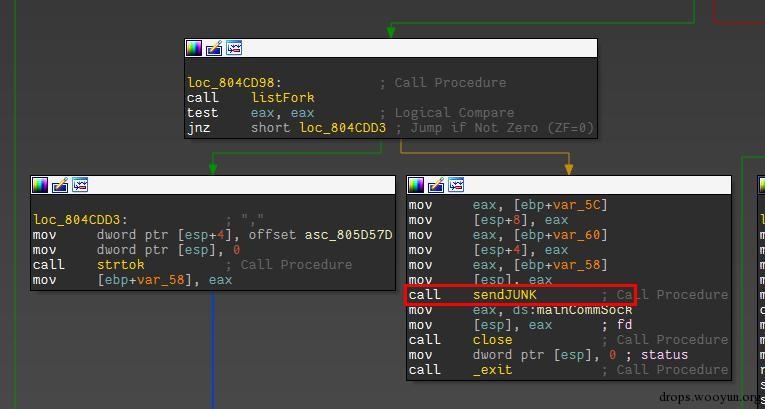This screenshot has height=409, width=765.
Task: Select the loc_804CD98 label
Action: 234,83
